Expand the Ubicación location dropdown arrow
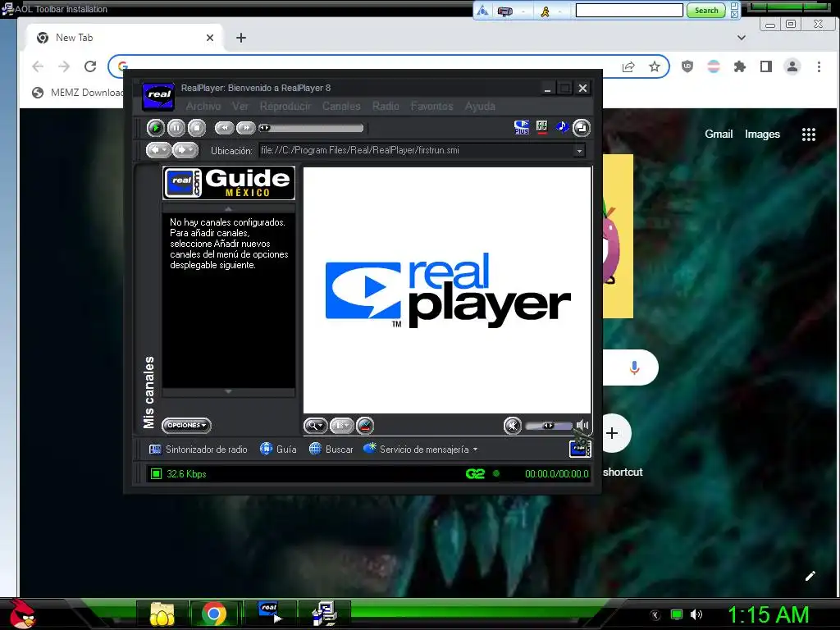This screenshot has height=630, width=840. pyautogui.click(x=579, y=151)
